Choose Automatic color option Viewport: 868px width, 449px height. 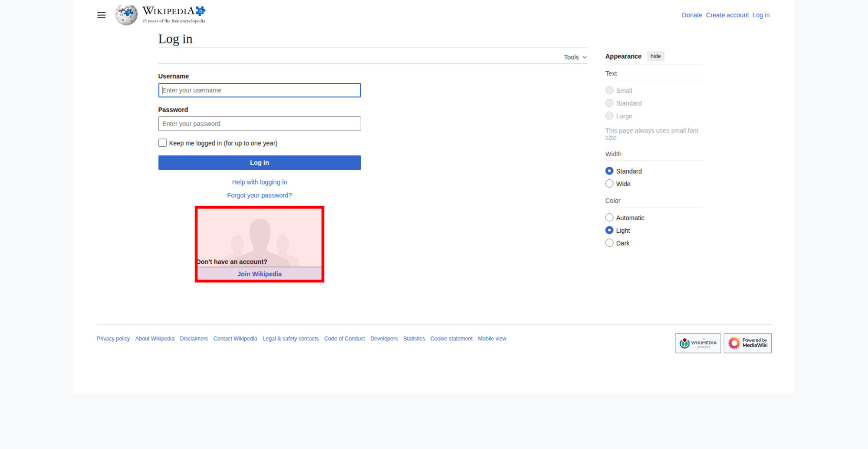click(x=609, y=218)
